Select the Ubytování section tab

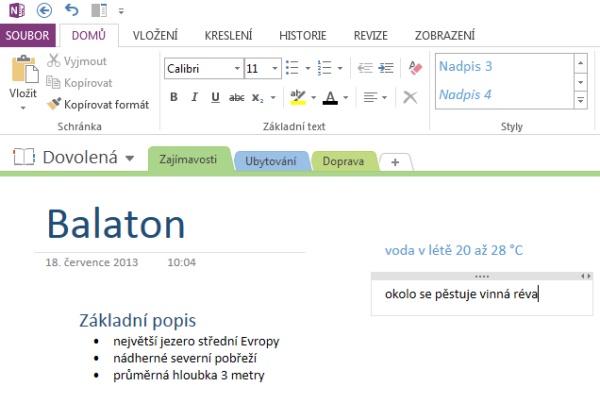tap(271, 161)
